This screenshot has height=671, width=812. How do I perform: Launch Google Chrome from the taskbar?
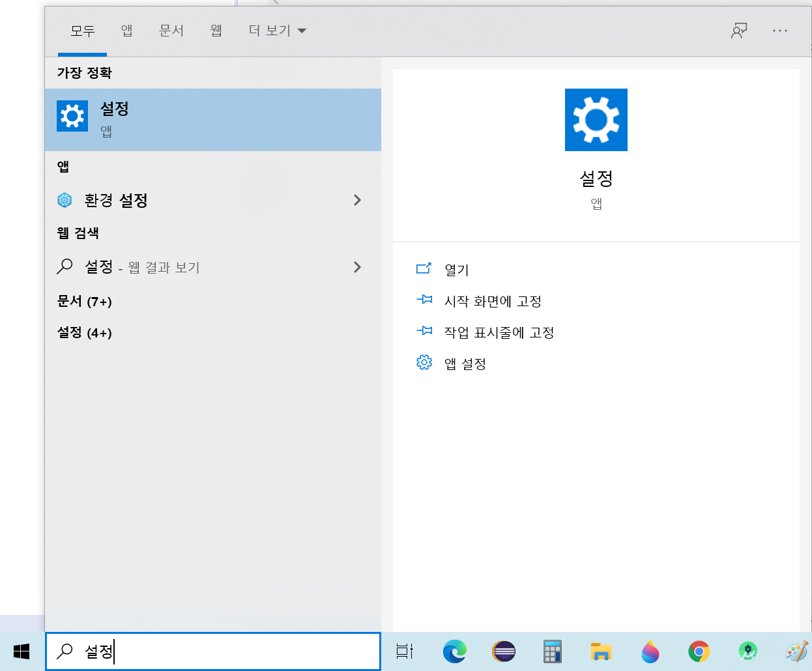[x=699, y=651]
